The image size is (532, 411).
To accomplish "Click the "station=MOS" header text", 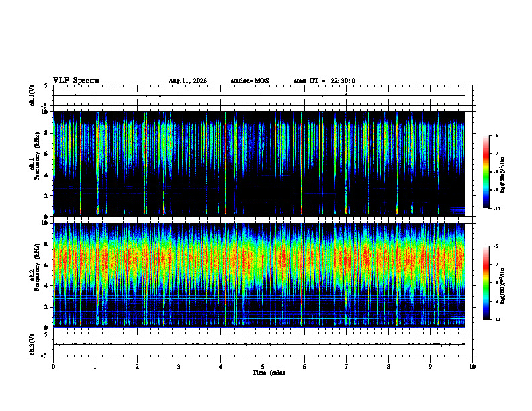I will point(250,81).
